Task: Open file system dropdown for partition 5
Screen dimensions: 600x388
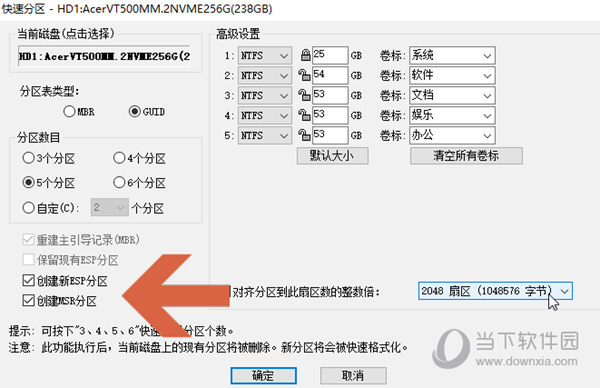Action: 265,135
